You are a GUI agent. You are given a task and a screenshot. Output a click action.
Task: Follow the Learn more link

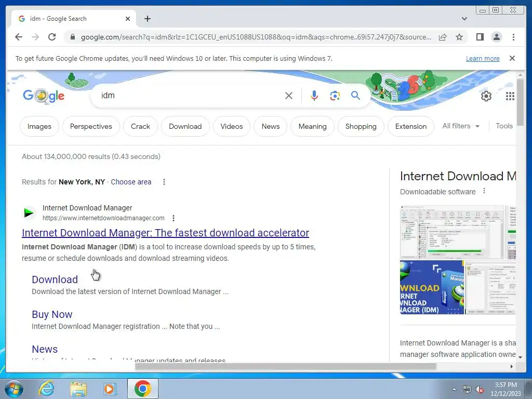pos(483,58)
